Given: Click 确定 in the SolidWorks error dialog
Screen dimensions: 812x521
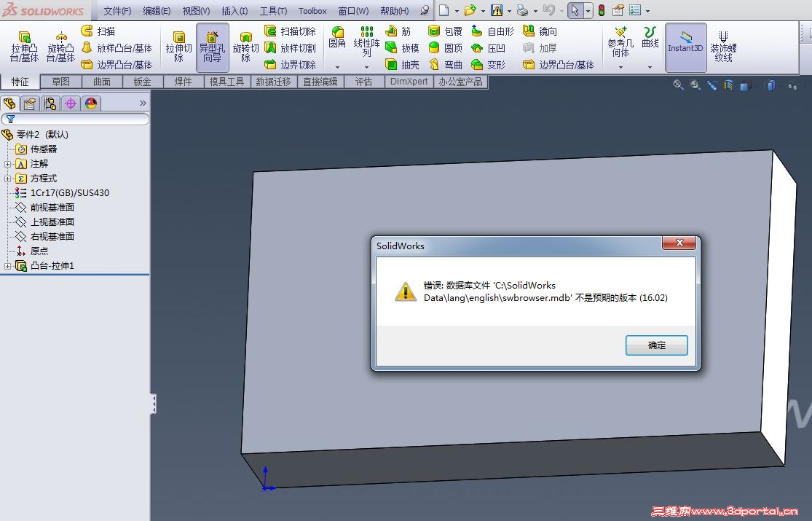Looking at the screenshot, I should pos(657,345).
